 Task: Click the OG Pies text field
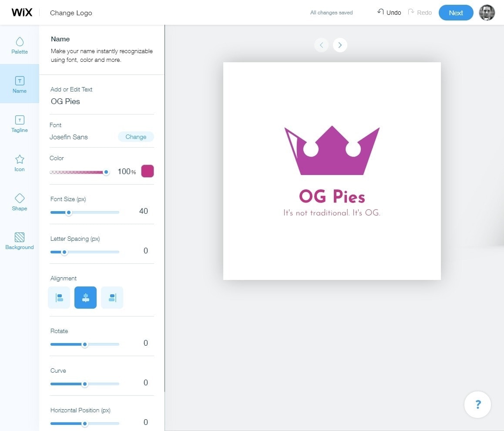(102, 101)
